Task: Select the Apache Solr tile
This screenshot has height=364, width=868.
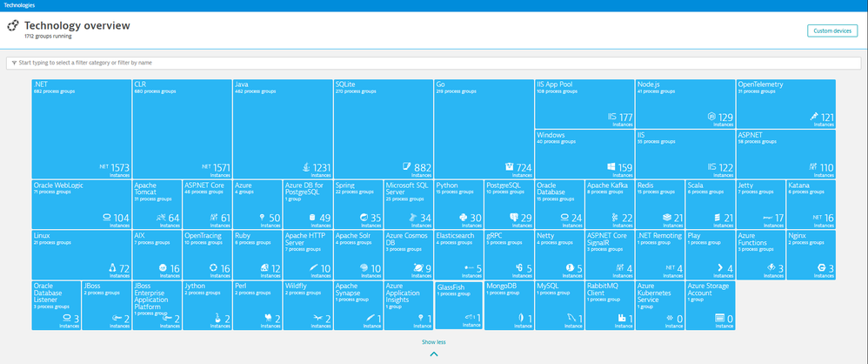Action: (x=358, y=255)
